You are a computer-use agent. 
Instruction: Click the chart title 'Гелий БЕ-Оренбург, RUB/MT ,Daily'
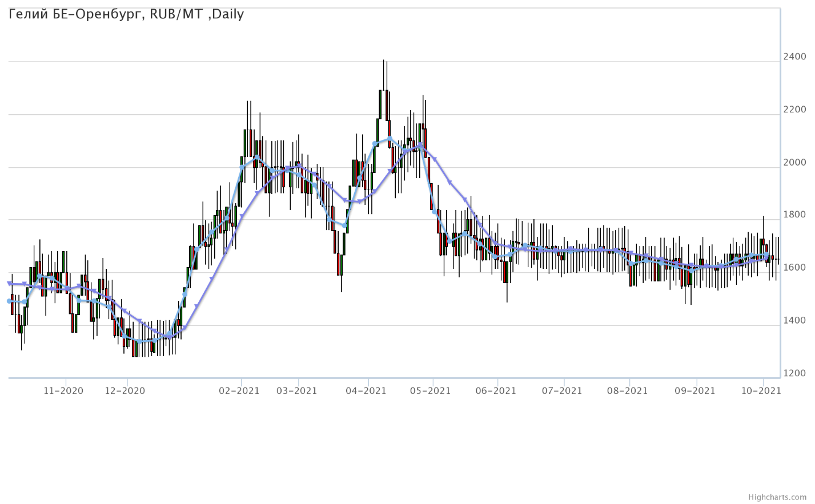[x=126, y=14]
